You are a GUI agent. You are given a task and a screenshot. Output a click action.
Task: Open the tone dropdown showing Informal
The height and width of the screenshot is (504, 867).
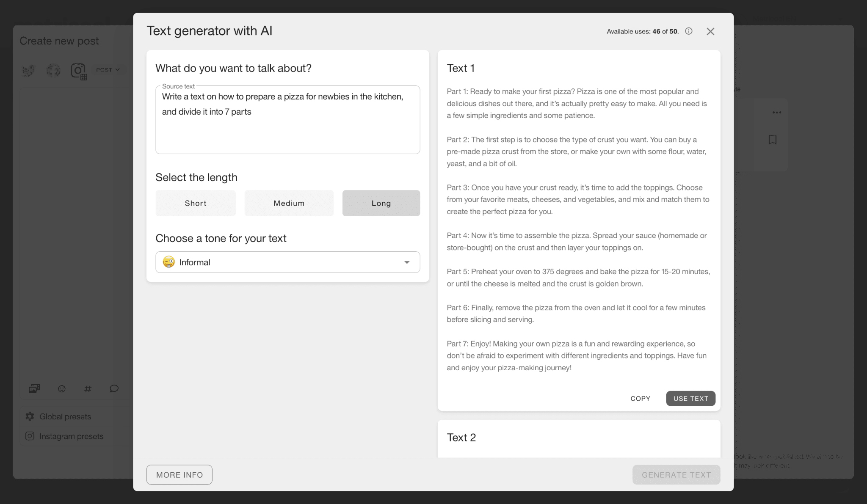tap(287, 262)
